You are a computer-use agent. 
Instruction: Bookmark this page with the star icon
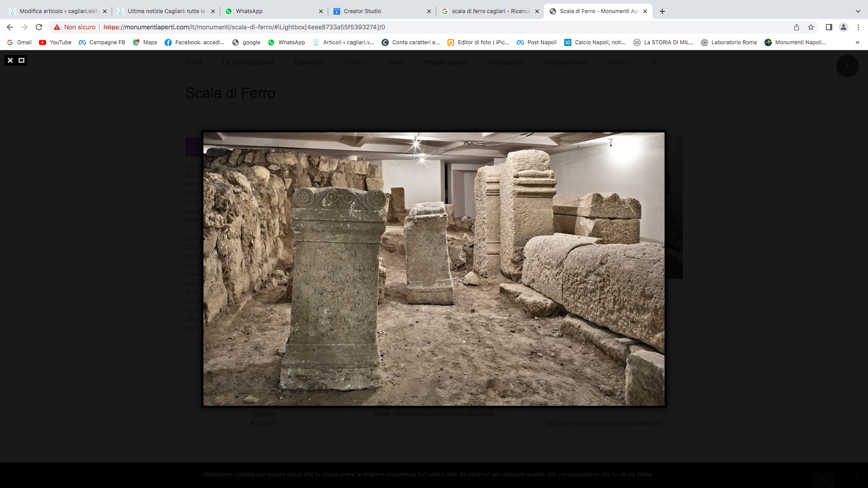(x=811, y=27)
